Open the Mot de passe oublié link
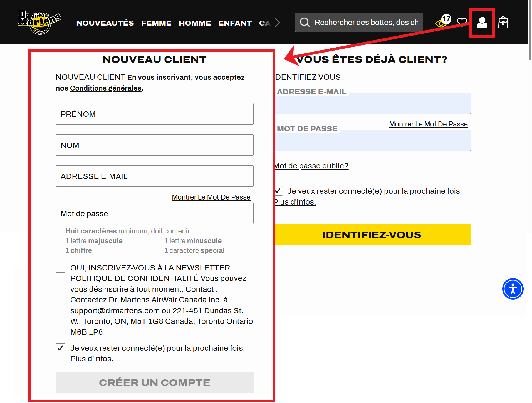 (311, 166)
